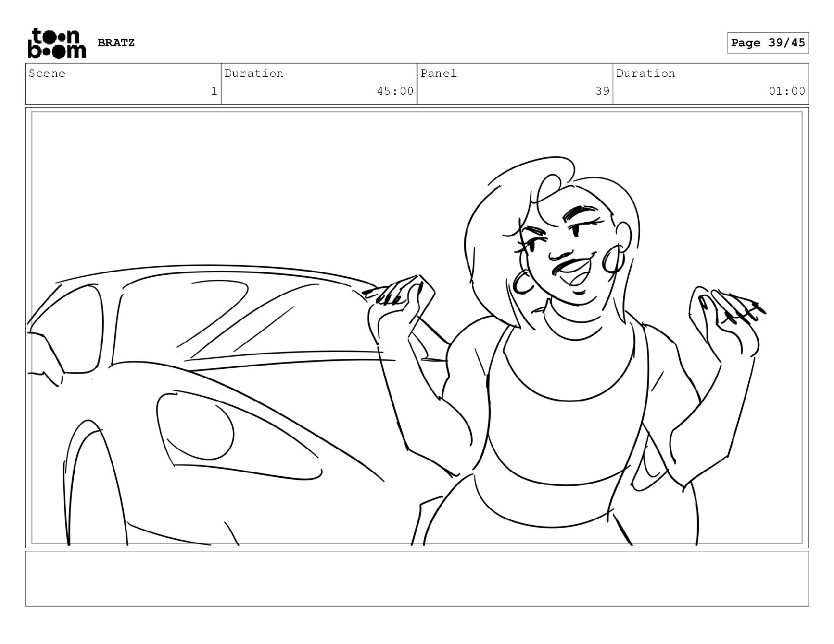The width and height of the screenshot is (834, 644).
Task: Click the storyboard panel drawing of woman
Action: pyautogui.click(x=417, y=328)
